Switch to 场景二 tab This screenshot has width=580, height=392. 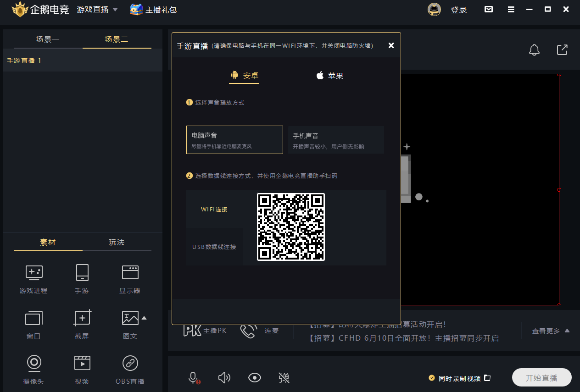coord(117,39)
